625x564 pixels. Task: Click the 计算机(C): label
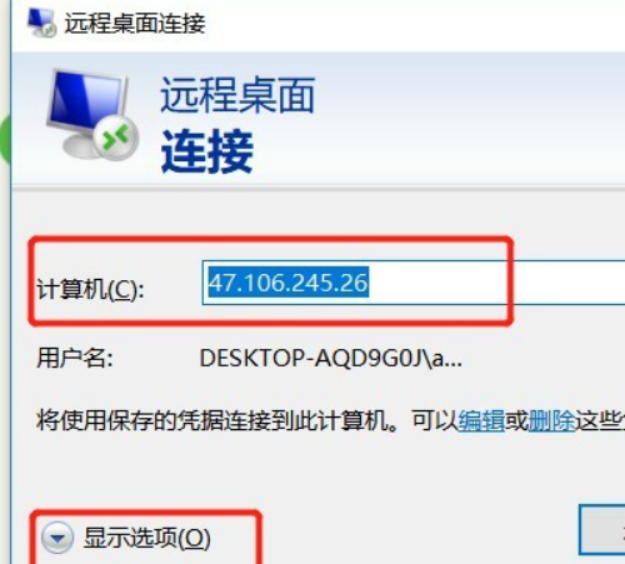click(x=90, y=289)
